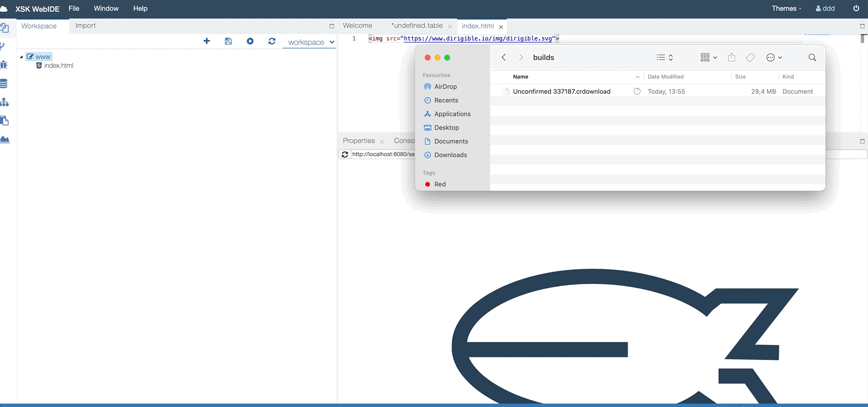This screenshot has width=868, height=407.
Task: Click the Finder tag icon
Action: pos(750,58)
